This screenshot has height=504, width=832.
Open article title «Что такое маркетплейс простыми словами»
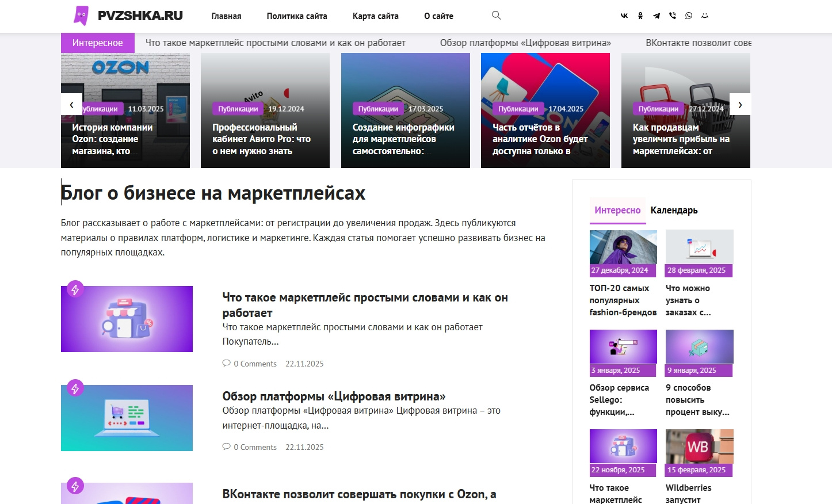(365, 305)
